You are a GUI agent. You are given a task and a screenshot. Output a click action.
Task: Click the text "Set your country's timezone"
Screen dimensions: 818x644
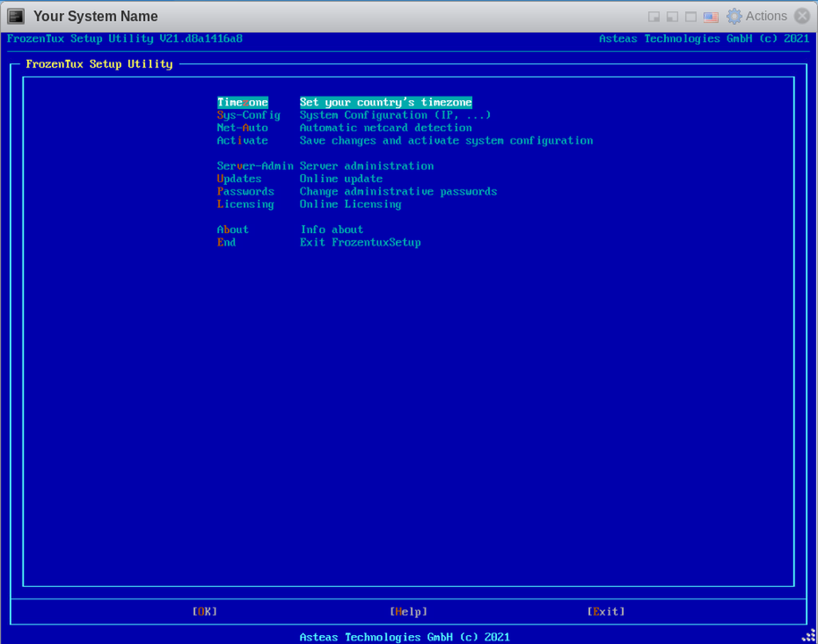tap(386, 102)
